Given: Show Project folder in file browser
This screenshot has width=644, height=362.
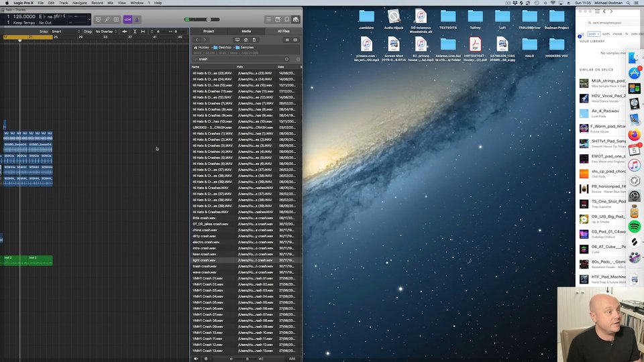Looking at the screenshot, I should coord(254,40).
